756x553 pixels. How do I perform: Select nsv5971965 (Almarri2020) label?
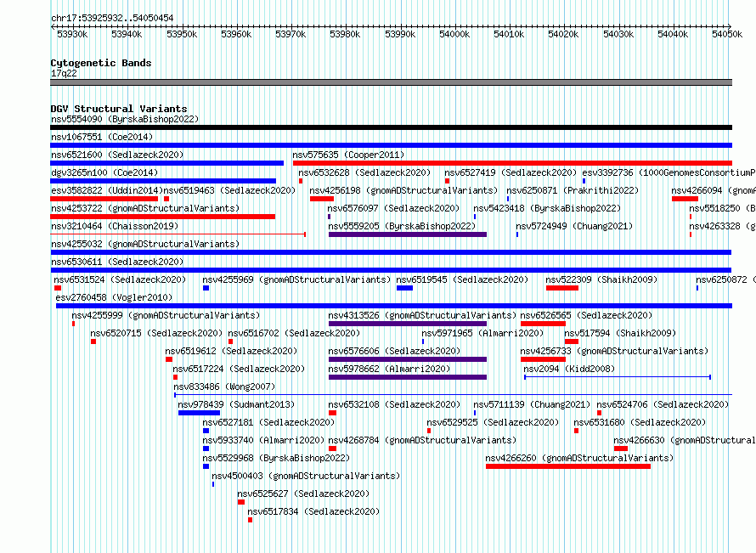pyautogui.click(x=482, y=333)
